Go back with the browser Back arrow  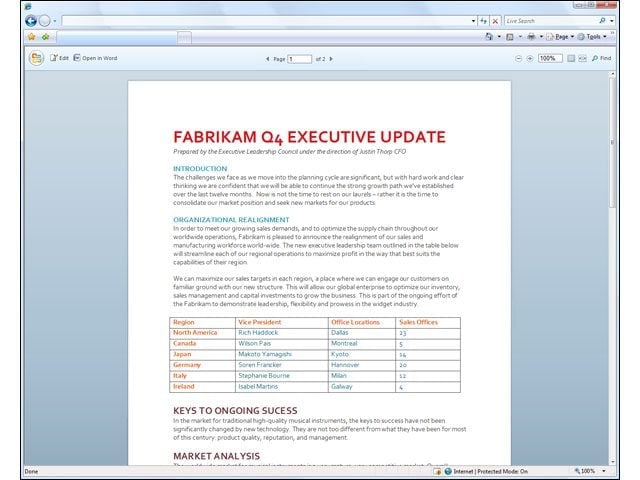tap(31, 20)
